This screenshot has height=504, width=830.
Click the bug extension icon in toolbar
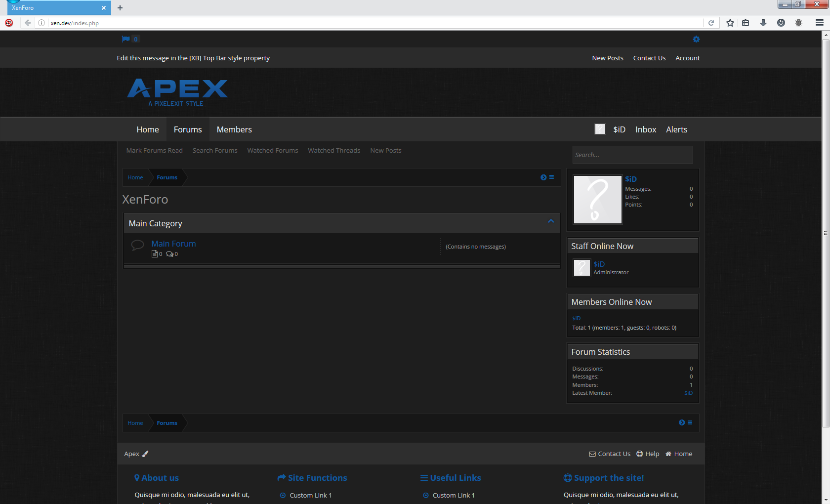click(x=798, y=23)
